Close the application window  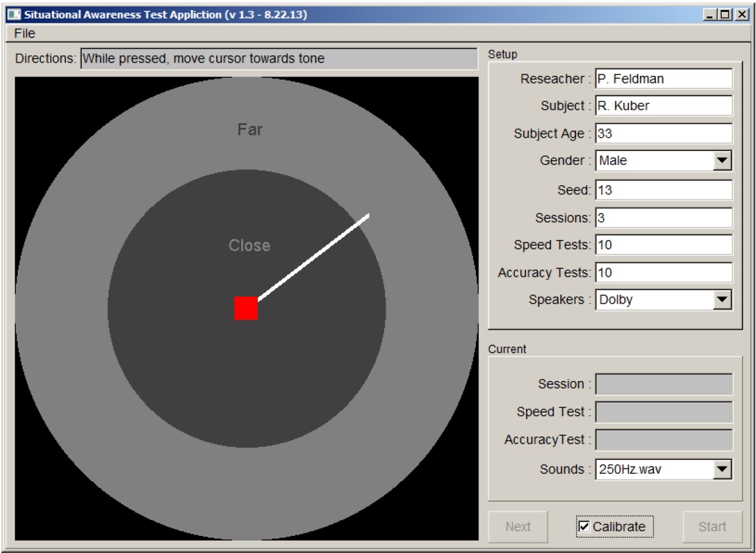point(741,15)
